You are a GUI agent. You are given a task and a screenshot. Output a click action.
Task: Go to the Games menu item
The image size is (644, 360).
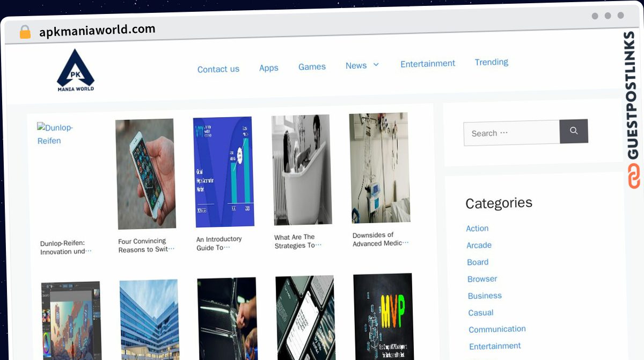click(312, 67)
